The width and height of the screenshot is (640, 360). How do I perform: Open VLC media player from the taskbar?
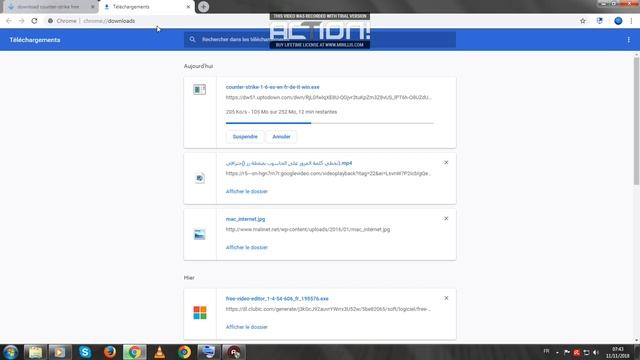coord(159,352)
